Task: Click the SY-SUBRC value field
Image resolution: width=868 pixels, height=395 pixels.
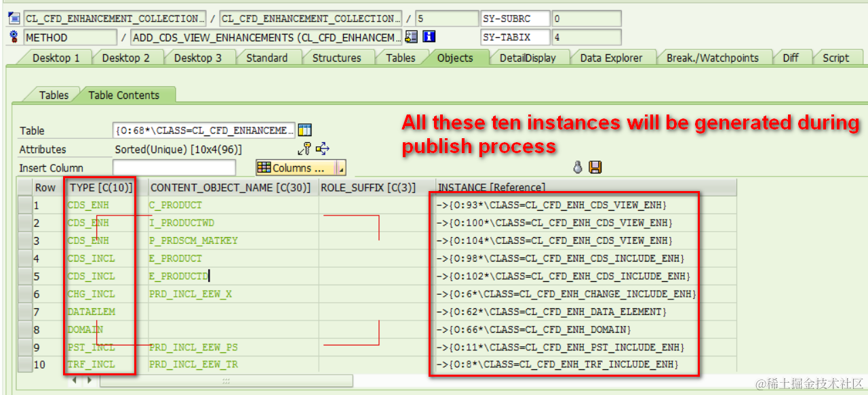Action: [587, 18]
